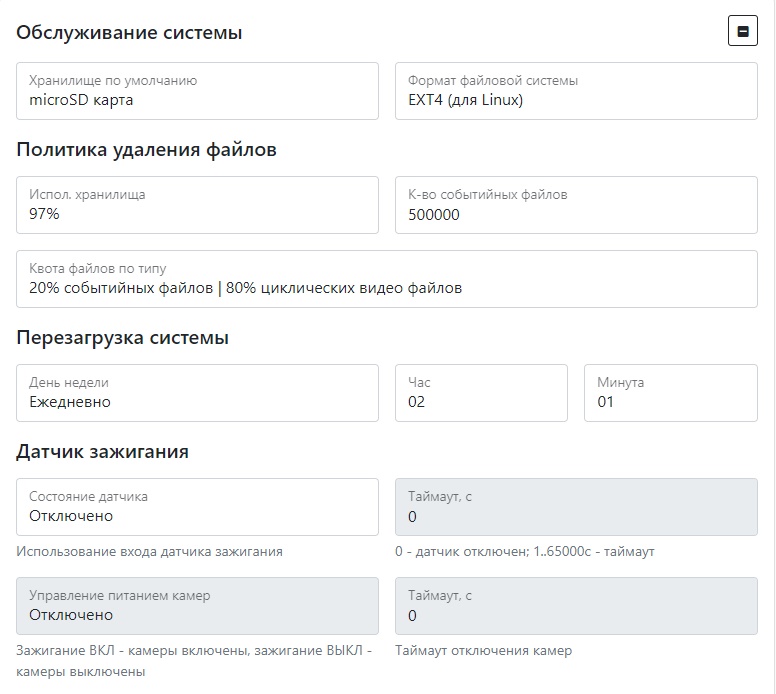This screenshot has width=776, height=694.
Task: Click the camera shutdown Таймаут field
Action: coord(576,606)
